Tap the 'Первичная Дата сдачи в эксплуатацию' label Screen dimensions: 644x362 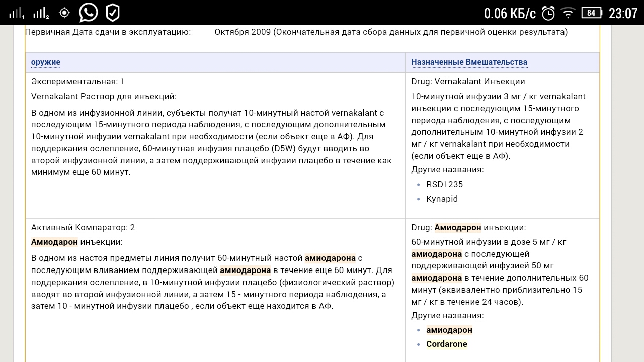coord(108,32)
